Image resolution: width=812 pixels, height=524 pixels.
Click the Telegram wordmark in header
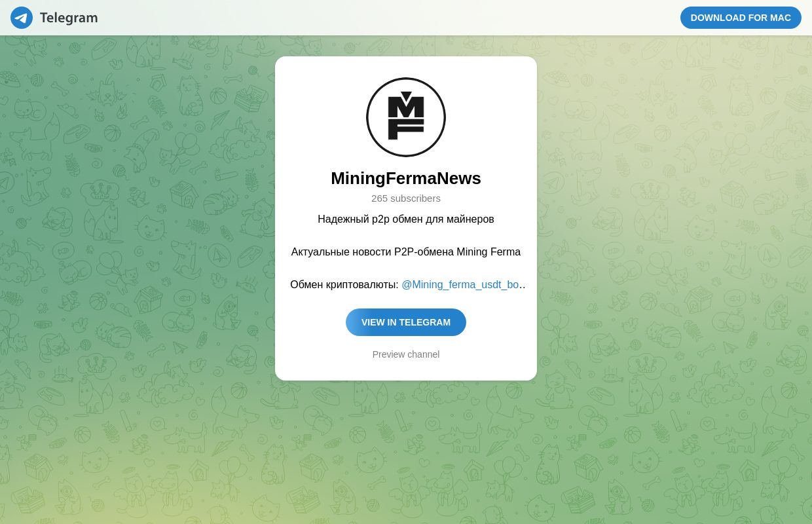(x=69, y=18)
